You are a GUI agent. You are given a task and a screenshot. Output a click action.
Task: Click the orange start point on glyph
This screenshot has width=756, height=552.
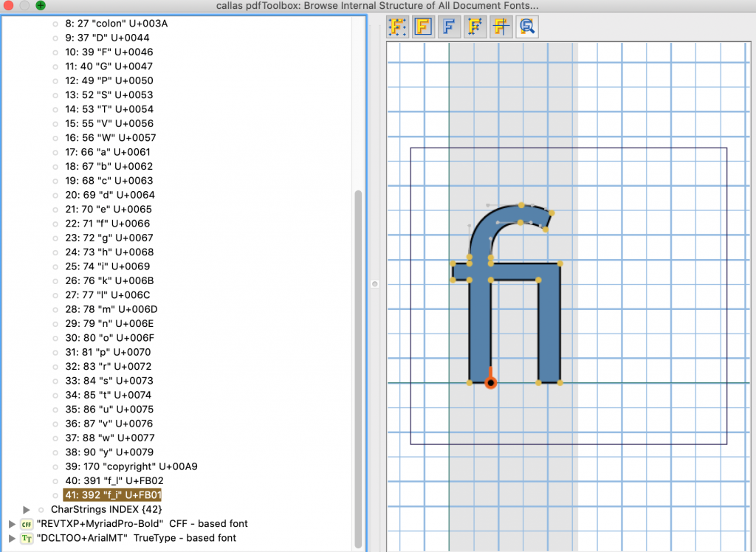[x=490, y=382]
